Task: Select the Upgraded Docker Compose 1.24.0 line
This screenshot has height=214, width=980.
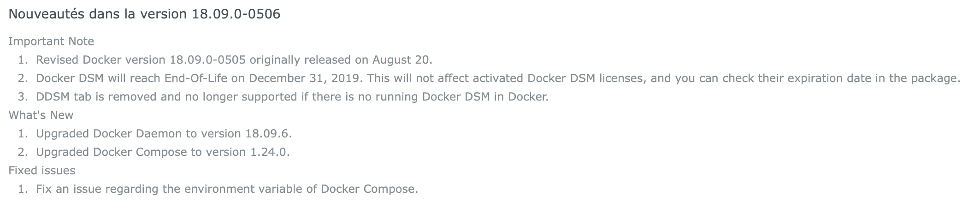Action: coord(163,152)
